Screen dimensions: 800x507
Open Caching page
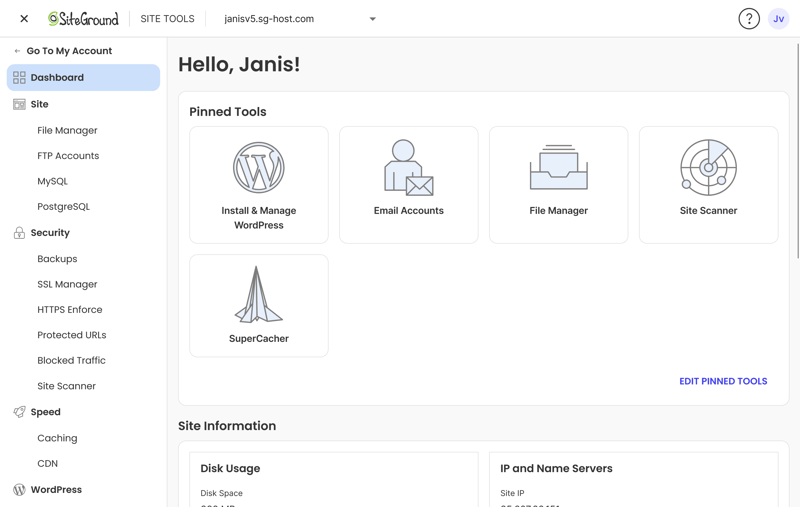[57, 438]
